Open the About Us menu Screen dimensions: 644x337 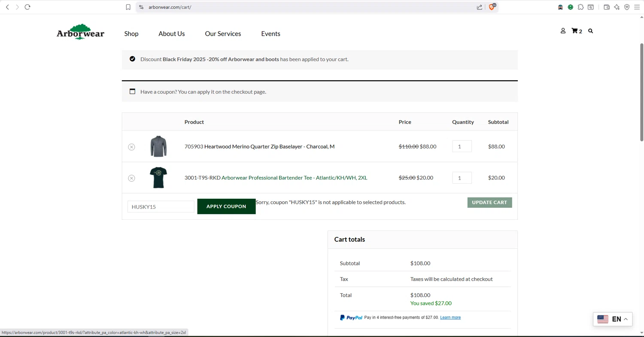tap(171, 33)
